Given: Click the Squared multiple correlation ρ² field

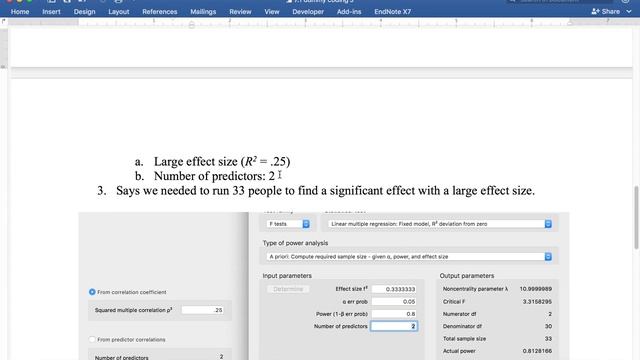Looking at the screenshot, I should click(x=202, y=310).
